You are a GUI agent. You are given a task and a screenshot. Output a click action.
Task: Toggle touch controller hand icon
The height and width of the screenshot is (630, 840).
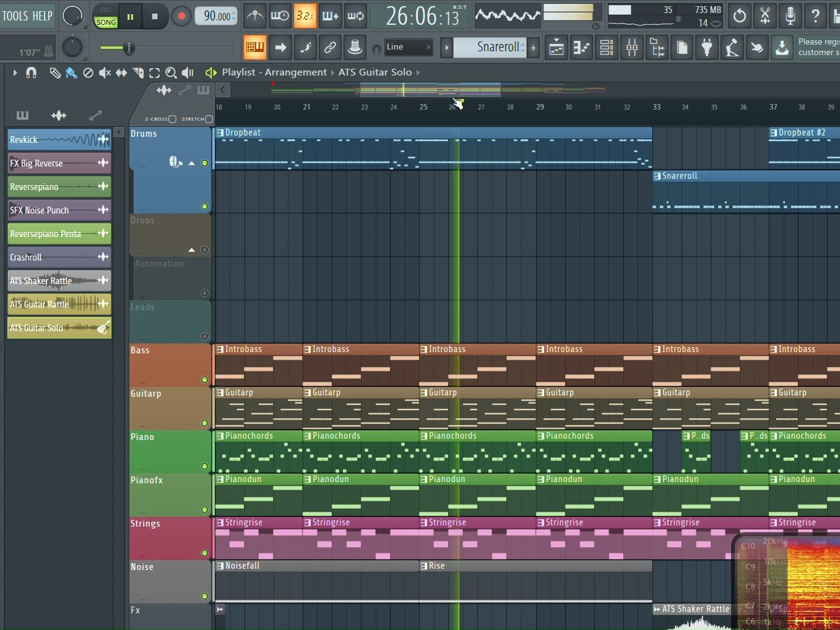click(x=757, y=48)
